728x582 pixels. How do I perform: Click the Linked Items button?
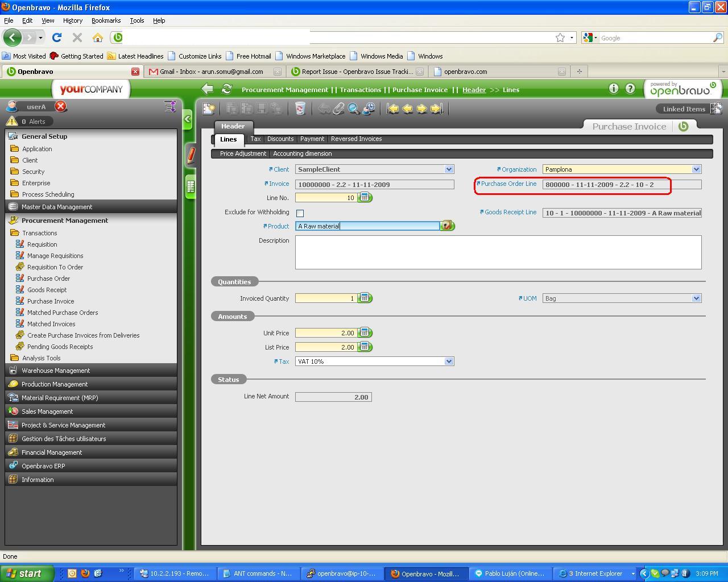684,109
